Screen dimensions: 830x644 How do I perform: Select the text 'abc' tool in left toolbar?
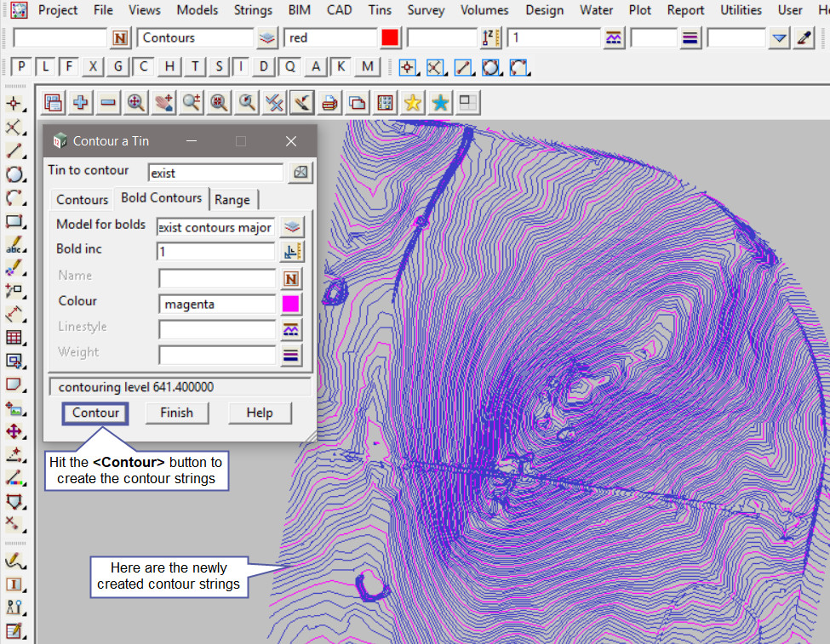click(14, 245)
